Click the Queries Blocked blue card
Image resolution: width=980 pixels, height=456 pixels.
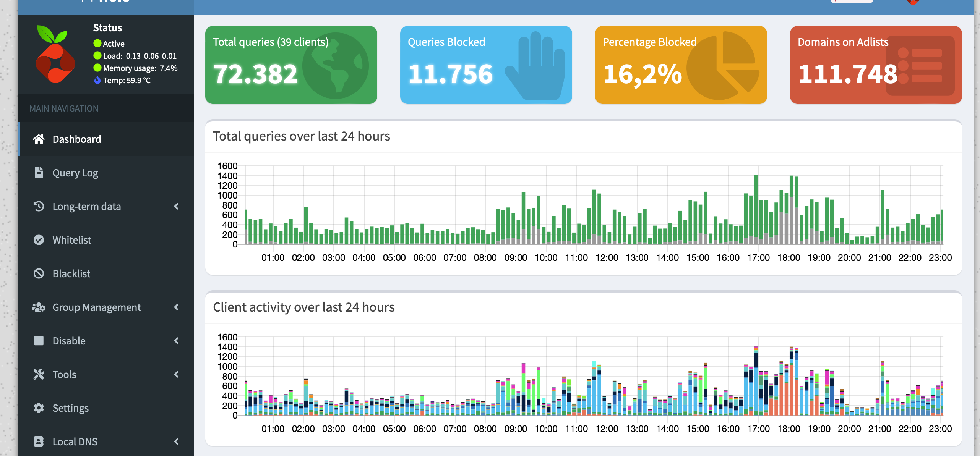pos(486,65)
